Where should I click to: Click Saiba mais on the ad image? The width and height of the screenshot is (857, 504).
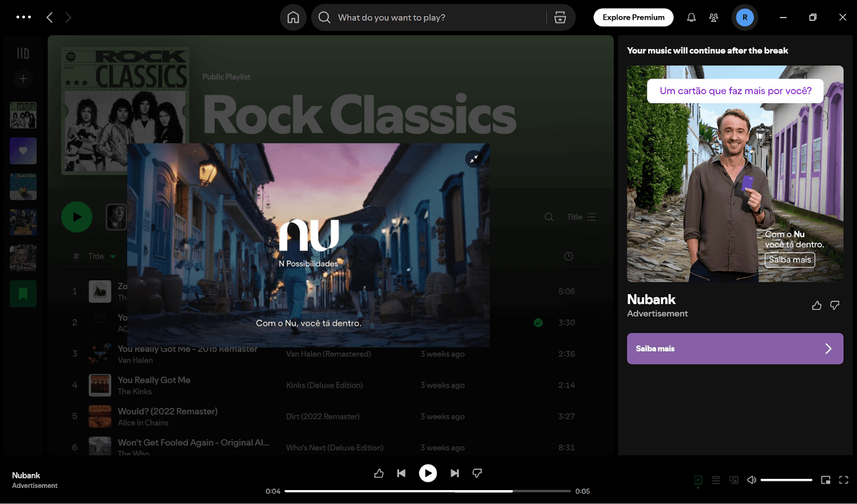coord(790,260)
